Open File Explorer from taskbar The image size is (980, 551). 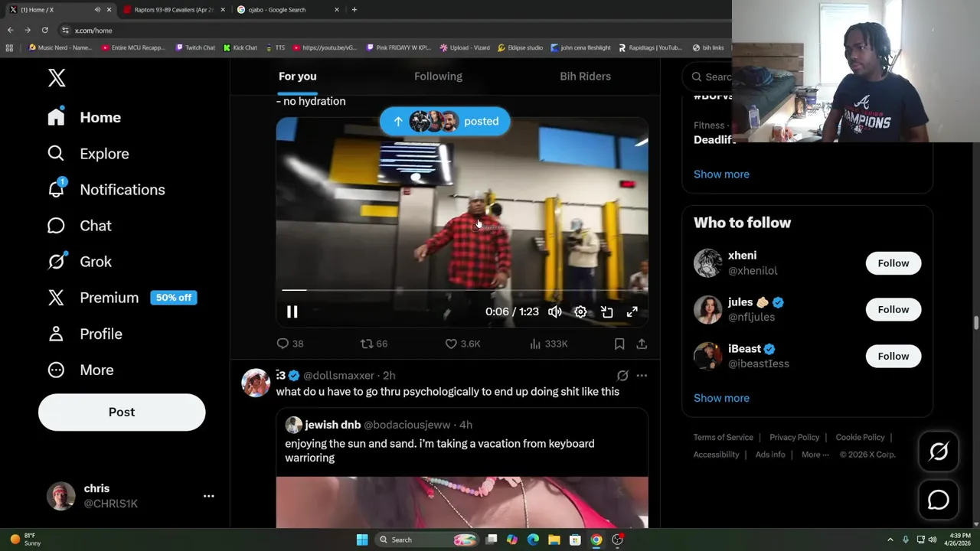tap(554, 540)
